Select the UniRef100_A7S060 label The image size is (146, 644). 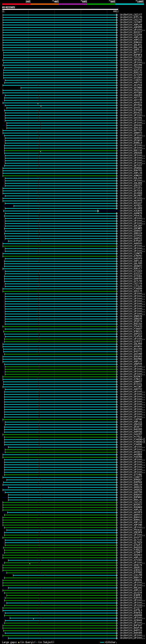point(131,560)
